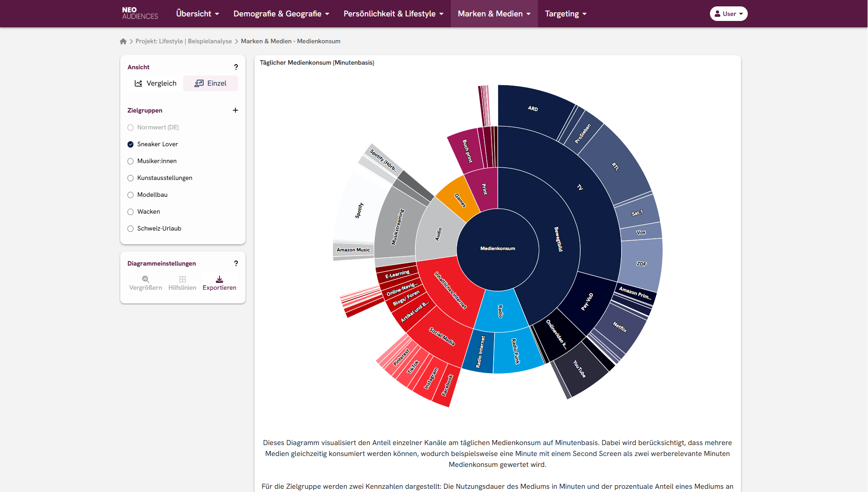Click the NEO Audiences logo
868x492 pixels.
pyautogui.click(x=140, y=13)
